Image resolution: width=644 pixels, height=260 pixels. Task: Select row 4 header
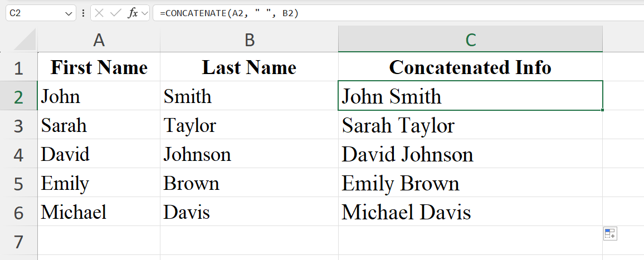pos(18,154)
